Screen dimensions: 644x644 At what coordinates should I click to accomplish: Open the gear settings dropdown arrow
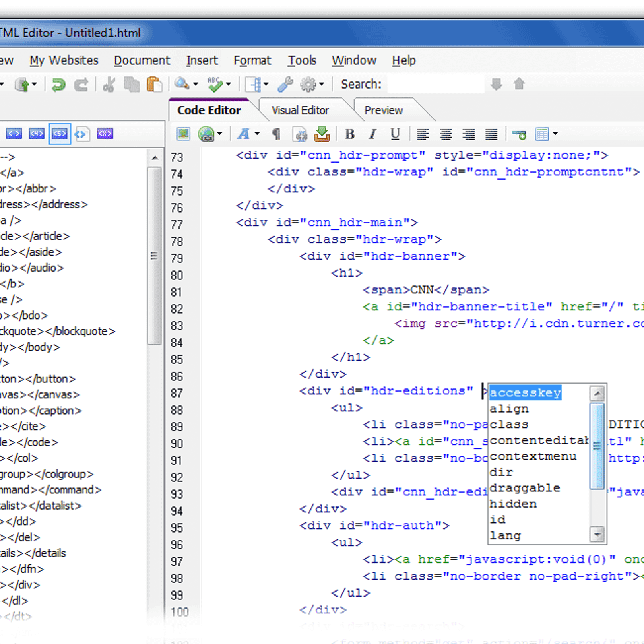[322, 84]
